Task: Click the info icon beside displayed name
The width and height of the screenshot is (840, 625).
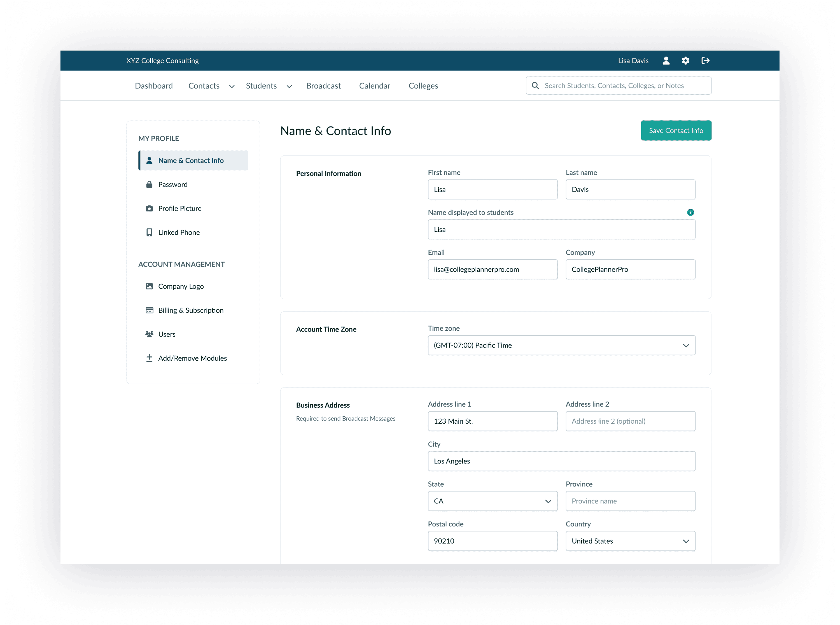Action: click(690, 212)
